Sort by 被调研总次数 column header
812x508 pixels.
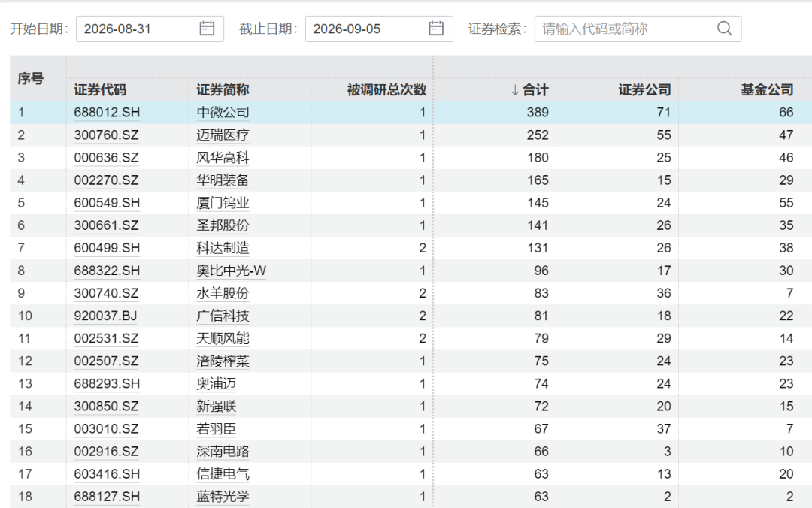coord(386,90)
